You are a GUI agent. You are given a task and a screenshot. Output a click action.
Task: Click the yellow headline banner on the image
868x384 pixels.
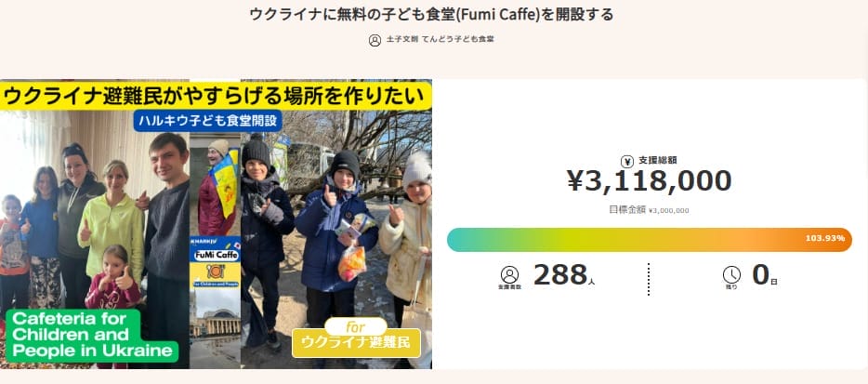[216, 94]
